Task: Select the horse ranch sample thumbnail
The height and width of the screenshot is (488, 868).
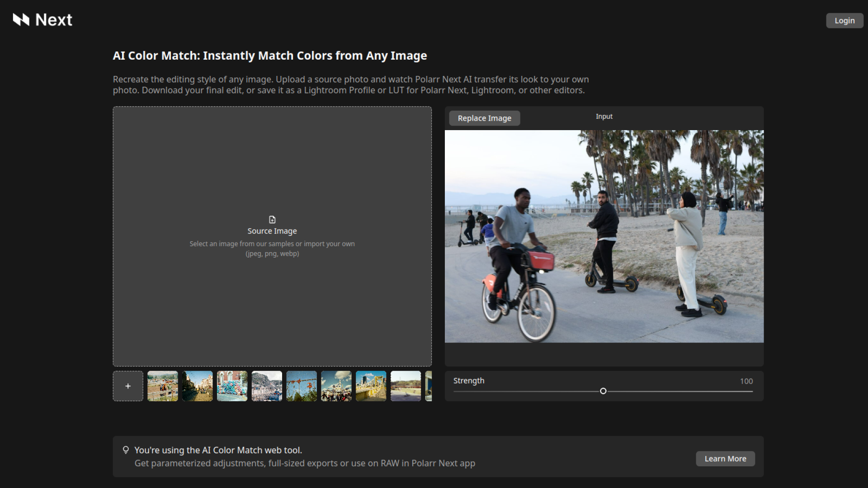Action: click(x=163, y=386)
